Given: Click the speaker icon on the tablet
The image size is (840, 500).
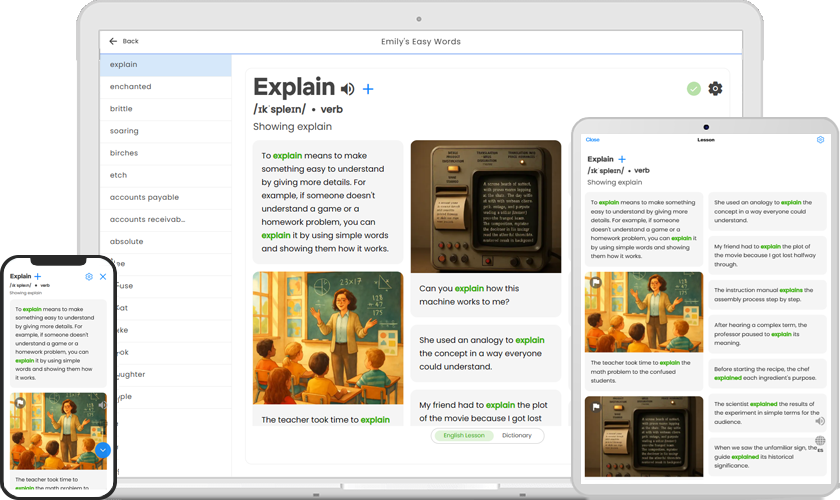Looking at the screenshot, I should pyautogui.click(x=820, y=421).
